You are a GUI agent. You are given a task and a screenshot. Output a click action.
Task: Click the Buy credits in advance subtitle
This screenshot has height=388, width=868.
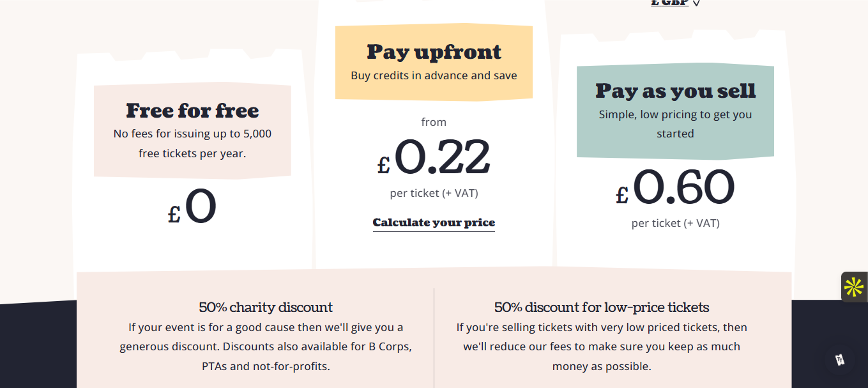(x=434, y=75)
